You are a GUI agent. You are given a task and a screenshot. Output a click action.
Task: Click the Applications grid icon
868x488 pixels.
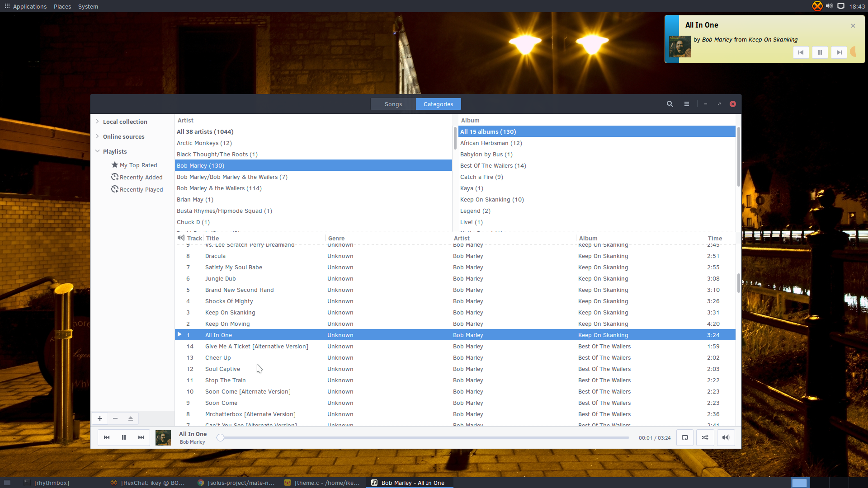point(7,6)
